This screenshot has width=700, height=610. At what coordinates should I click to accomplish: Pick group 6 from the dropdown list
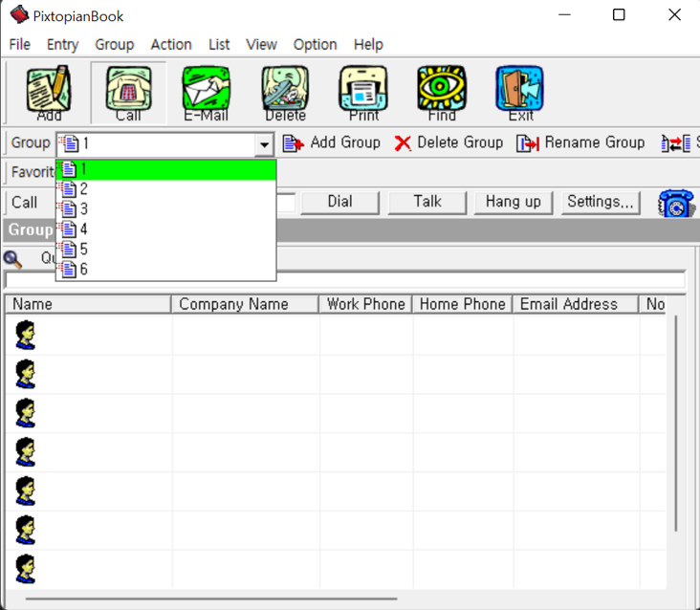pos(166,270)
